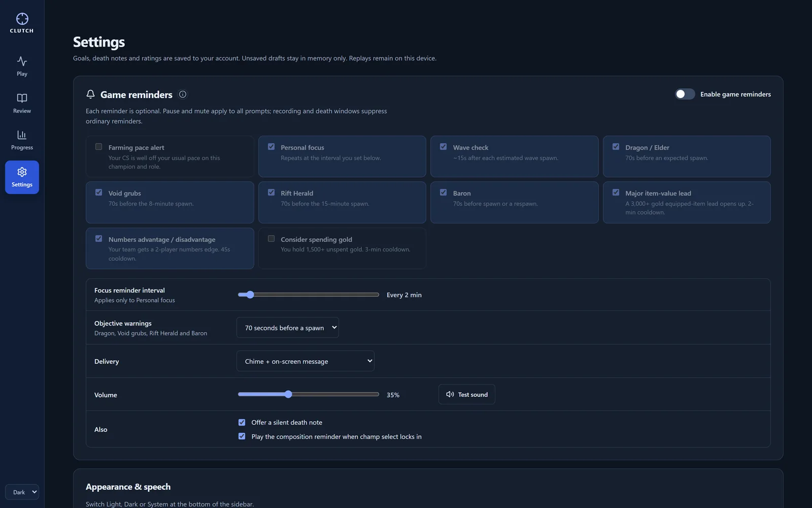
Task: Click the 'Every 2 min' interval value
Action: (404, 295)
